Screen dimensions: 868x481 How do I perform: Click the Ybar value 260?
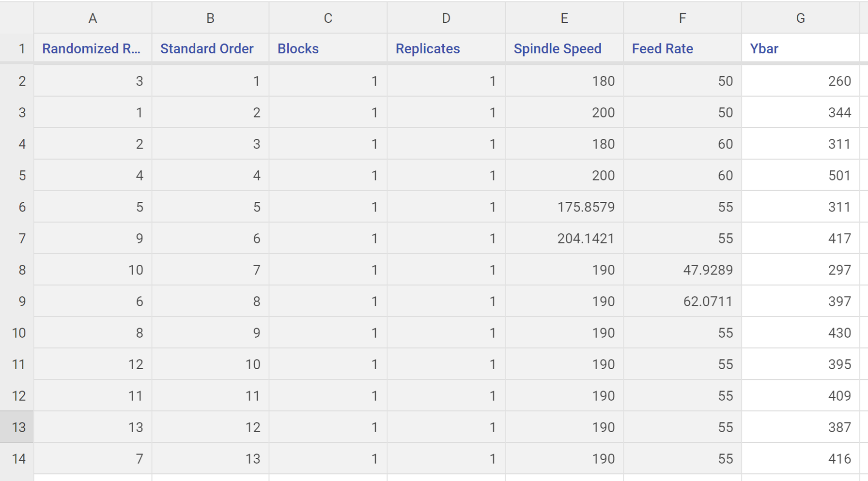click(800, 81)
